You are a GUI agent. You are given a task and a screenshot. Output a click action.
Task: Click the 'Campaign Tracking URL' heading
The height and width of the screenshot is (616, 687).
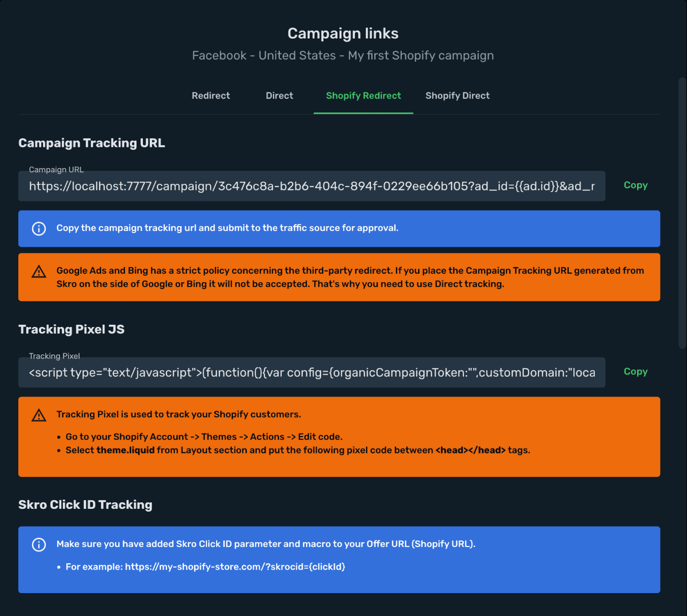pos(92,143)
